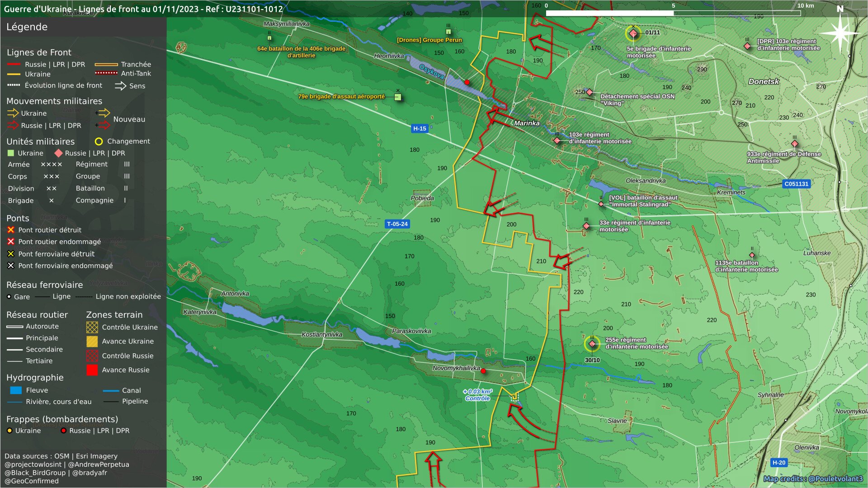Click the H-20 road shield
The height and width of the screenshot is (488, 868).
point(779,462)
